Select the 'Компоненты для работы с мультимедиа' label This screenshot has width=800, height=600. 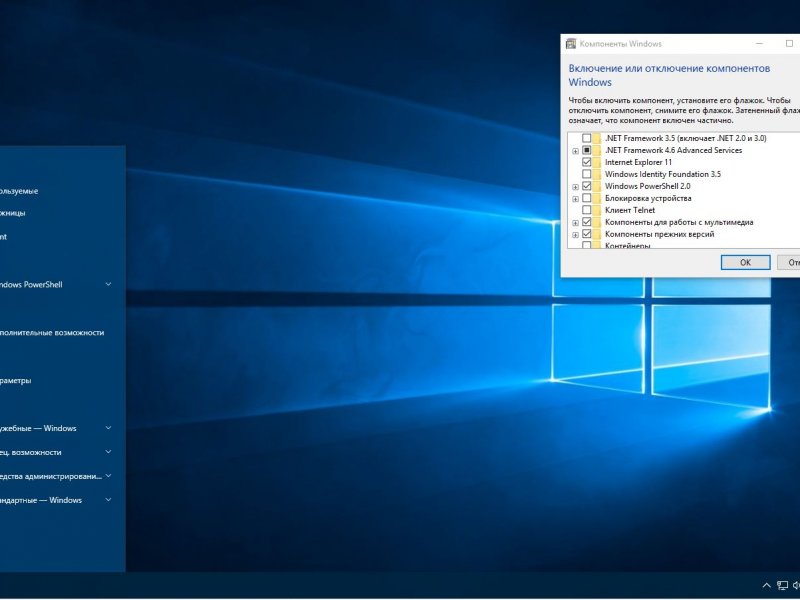click(679, 222)
